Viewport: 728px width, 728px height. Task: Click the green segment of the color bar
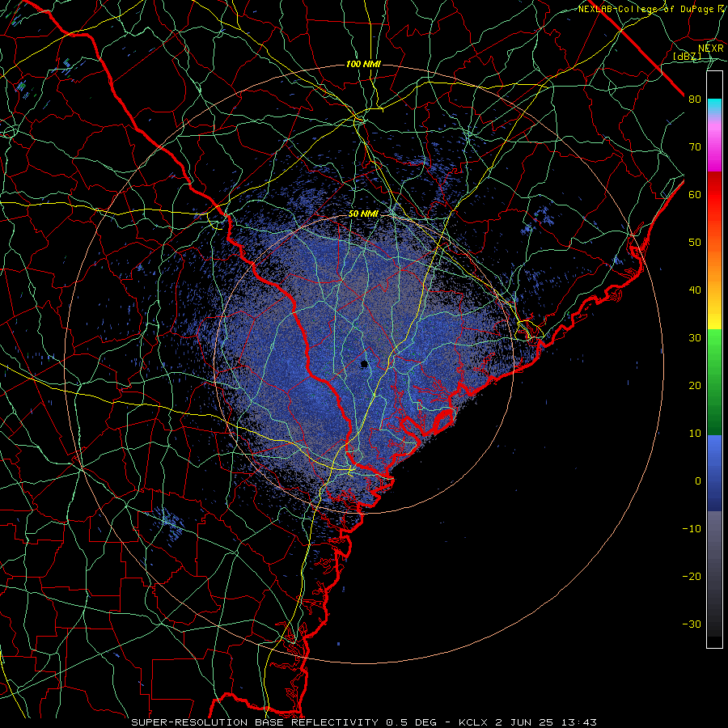coord(714,382)
